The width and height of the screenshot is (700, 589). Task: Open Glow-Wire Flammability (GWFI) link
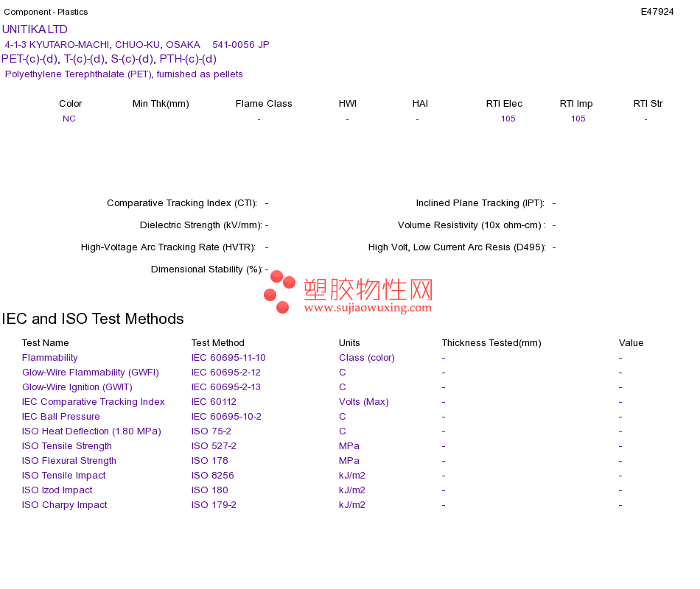pyautogui.click(x=91, y=373)
